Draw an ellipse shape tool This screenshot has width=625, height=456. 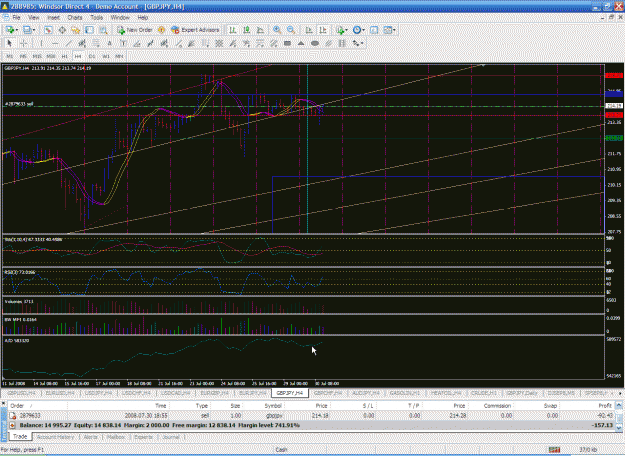pyautogui.click(x=314, y=43)
